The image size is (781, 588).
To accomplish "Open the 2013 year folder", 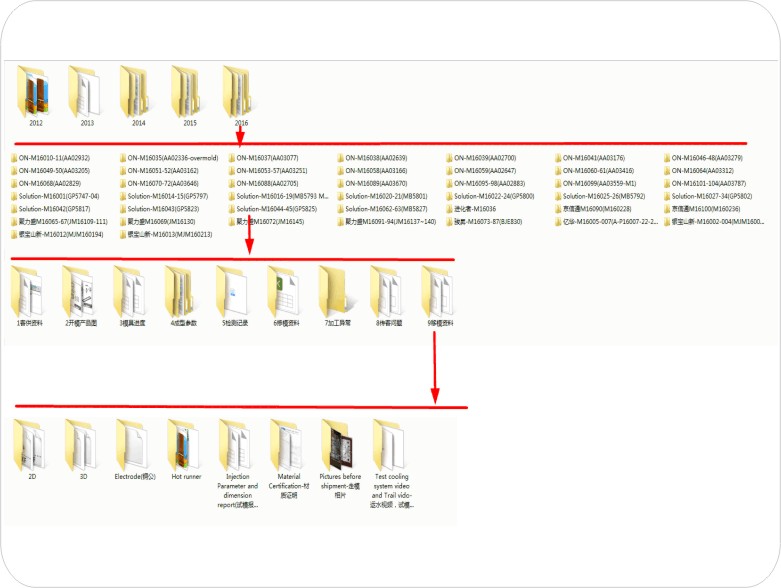I will (85, 91).
